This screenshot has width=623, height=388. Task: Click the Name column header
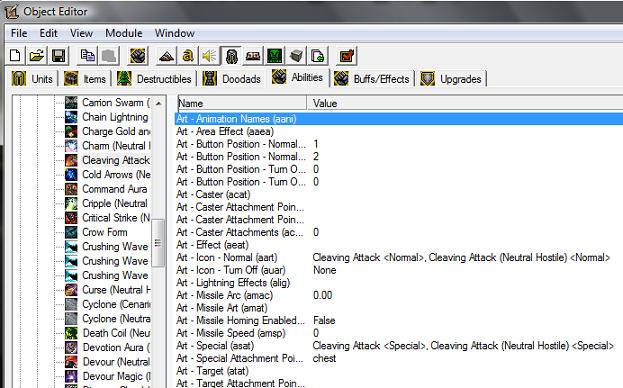(242, 103)
